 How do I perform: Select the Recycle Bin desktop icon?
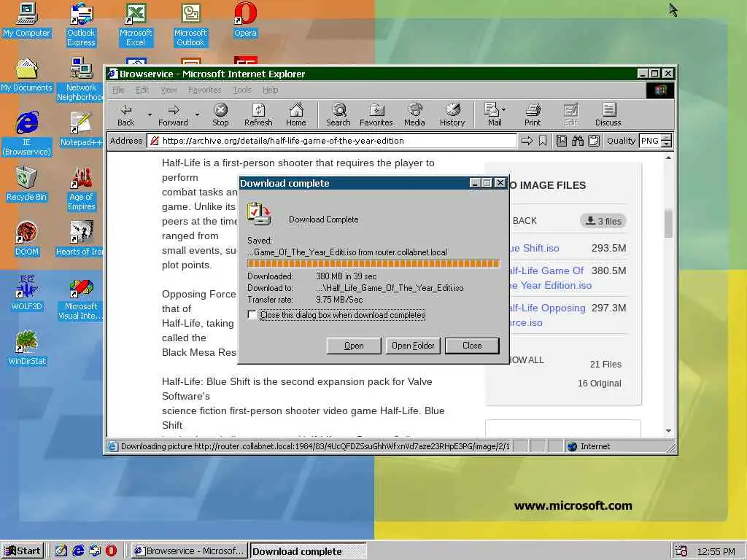26,184
